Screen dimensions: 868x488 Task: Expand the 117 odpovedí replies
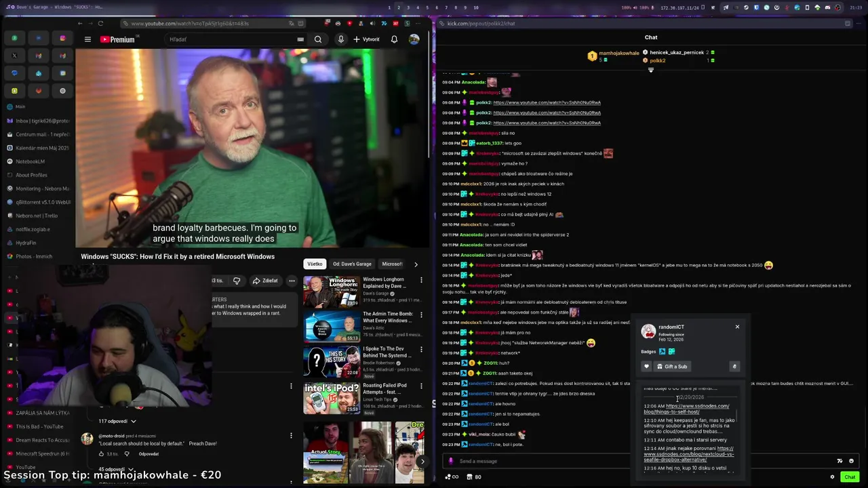117,422
